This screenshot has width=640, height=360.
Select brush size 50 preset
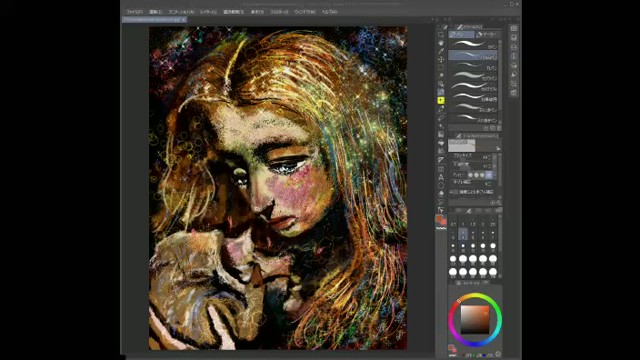(493, 260)
